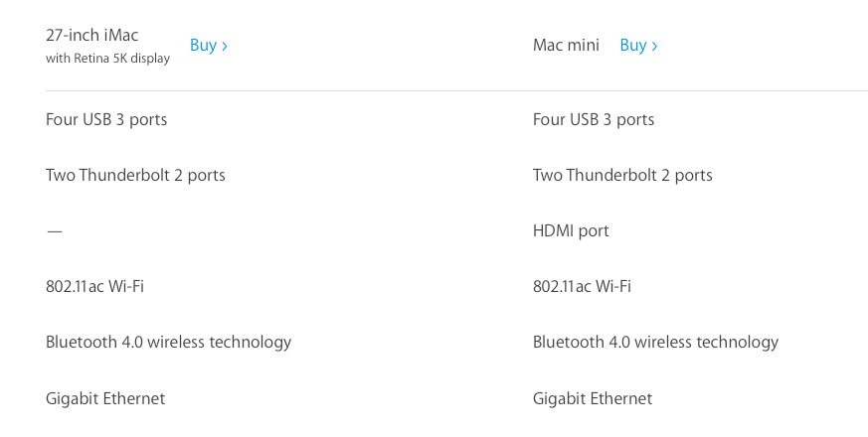Open the Buy link beside Mac mini

638,46
